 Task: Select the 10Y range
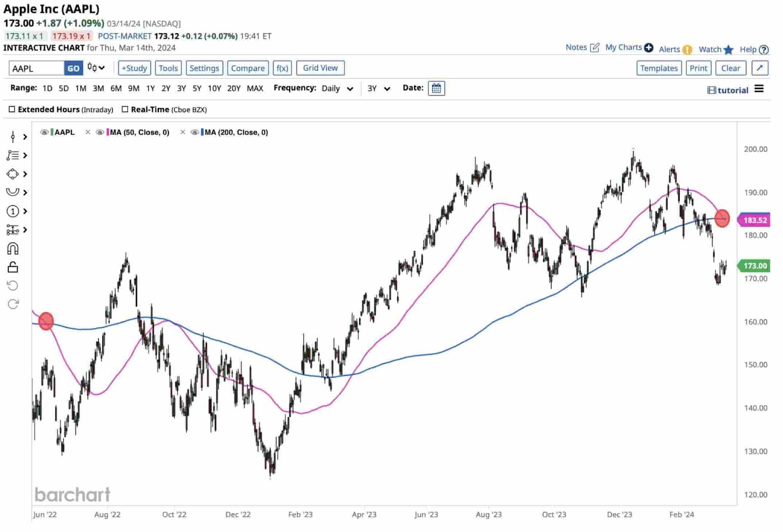[x=214, y=89]
